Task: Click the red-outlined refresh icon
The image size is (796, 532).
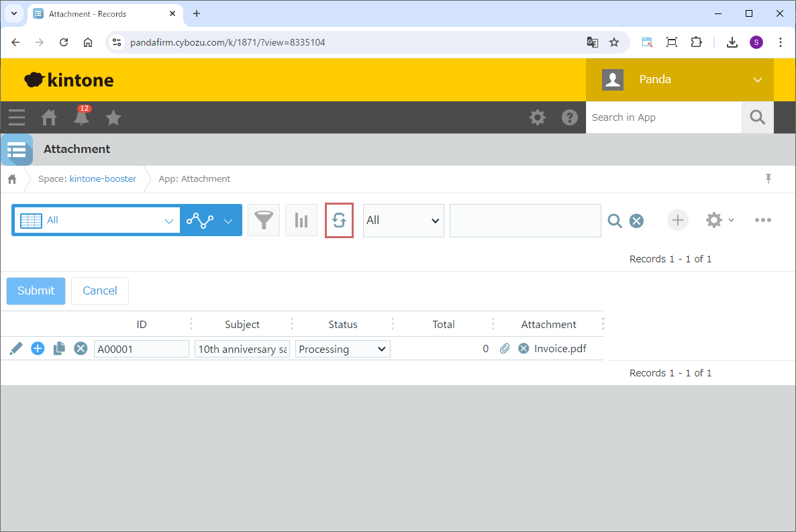Action: tap(339, 220)
